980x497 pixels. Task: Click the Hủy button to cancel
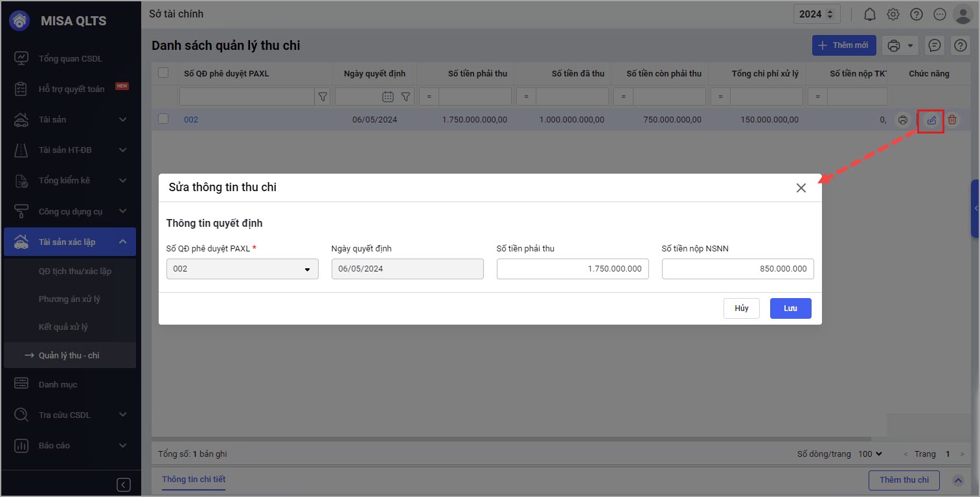coord(741,308)
